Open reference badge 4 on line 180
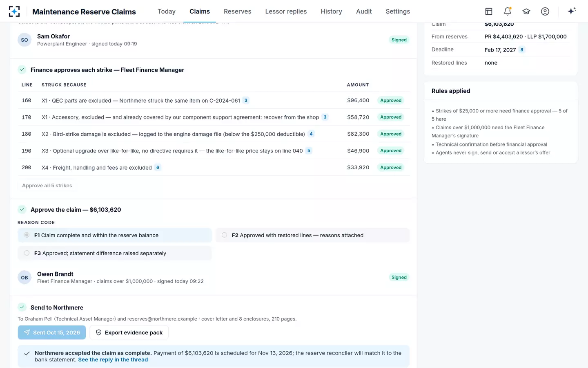This screenshot has width=588, height=368. click(311, 134)
